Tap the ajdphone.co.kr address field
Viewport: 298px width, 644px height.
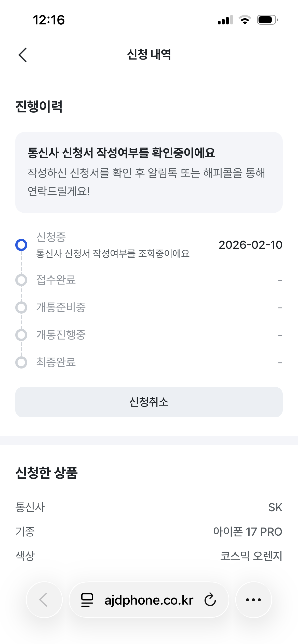coord(149,600)
